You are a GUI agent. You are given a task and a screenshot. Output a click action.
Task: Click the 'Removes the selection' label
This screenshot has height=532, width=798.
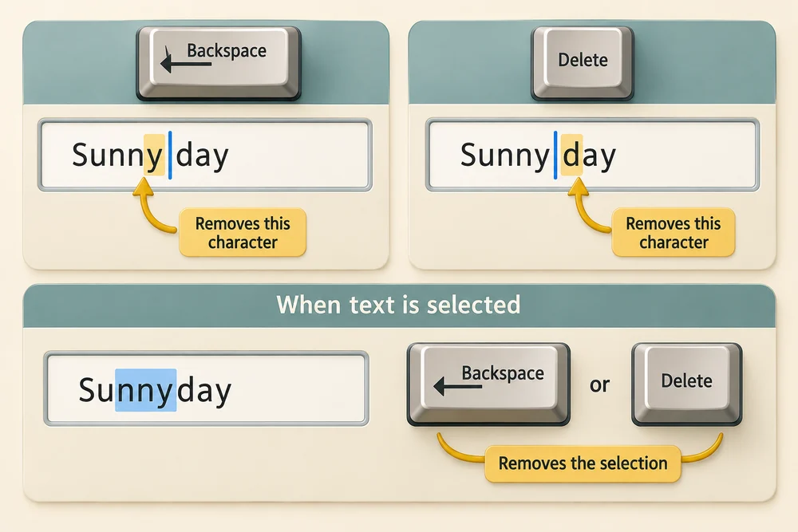(x=583, y=463)
